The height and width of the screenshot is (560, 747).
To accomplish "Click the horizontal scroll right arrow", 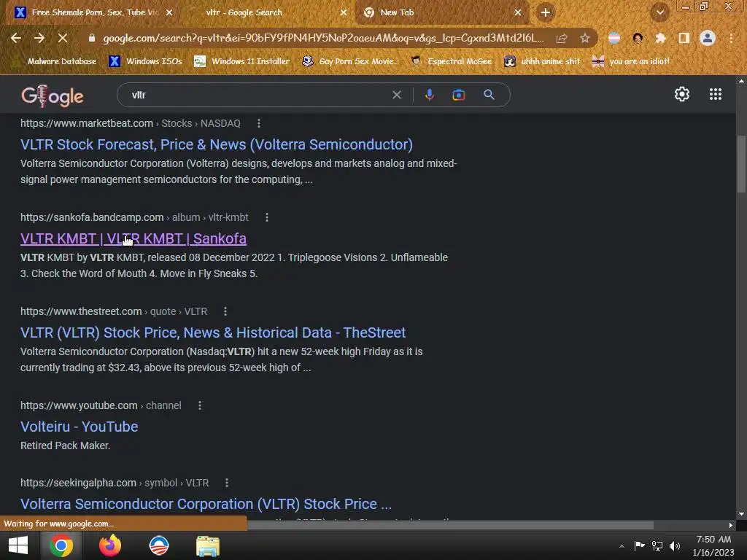I will pos(731,525).
